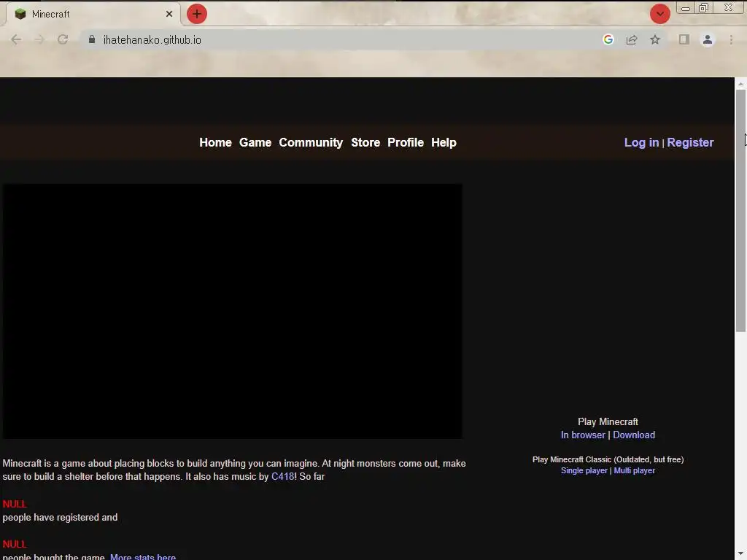The height and width of the screenshot is (560, 747).
Task: Click the red new tab plus button
Action: pyautogui.click(x=197, y=14)
